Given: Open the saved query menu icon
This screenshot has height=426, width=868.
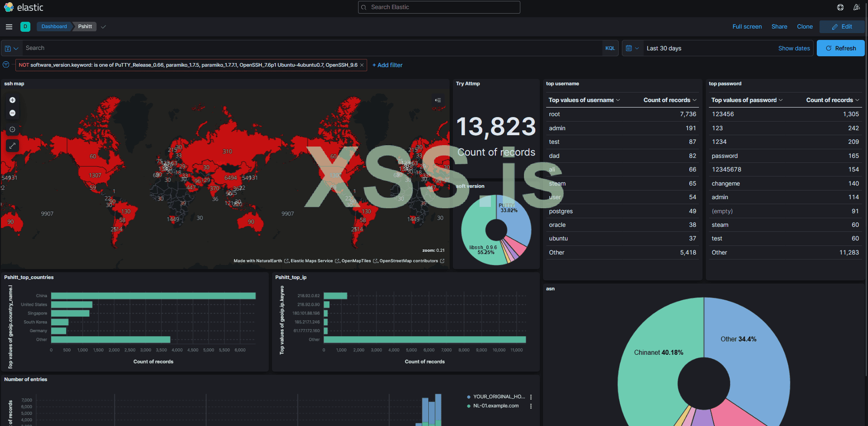Looking at the screenshot, I should pyautogui.click(x=12, y=49).
